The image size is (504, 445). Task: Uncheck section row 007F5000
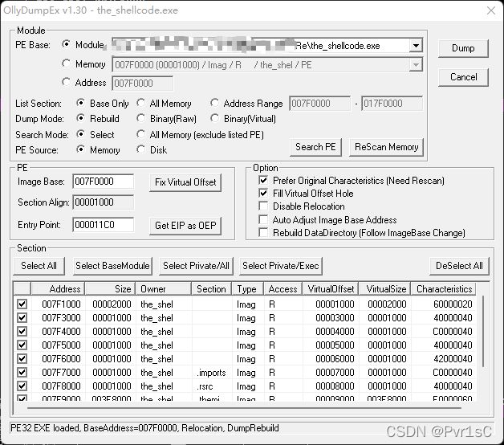(x=22, y=345)
